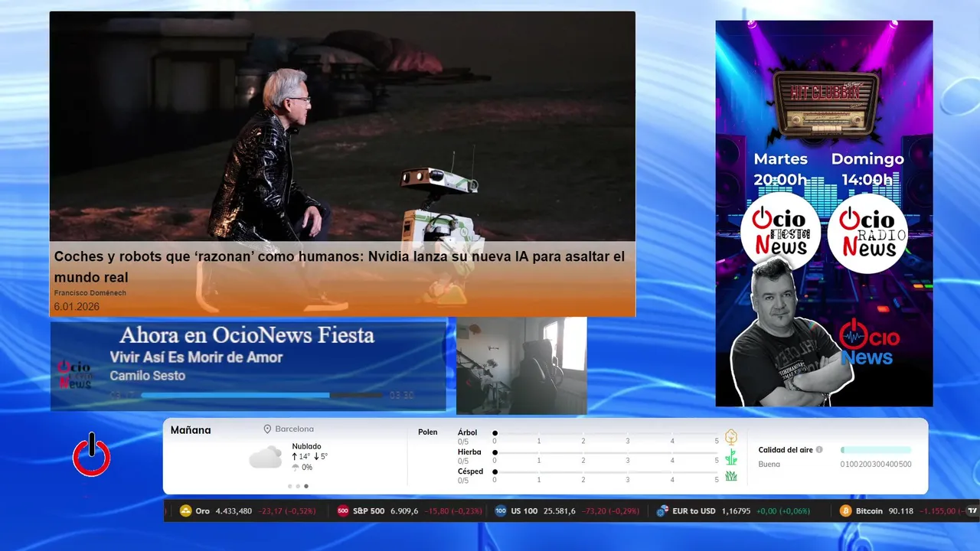Click the red OcioNews power logo
980x551 pixels.
[x=92, y=455]
